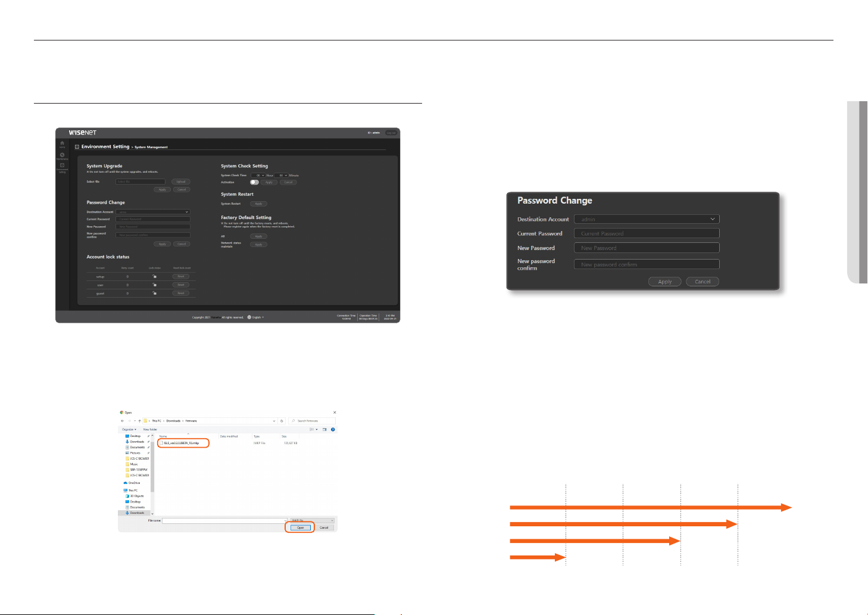Expand the Organize menu in Open dialog

[129, 429]
